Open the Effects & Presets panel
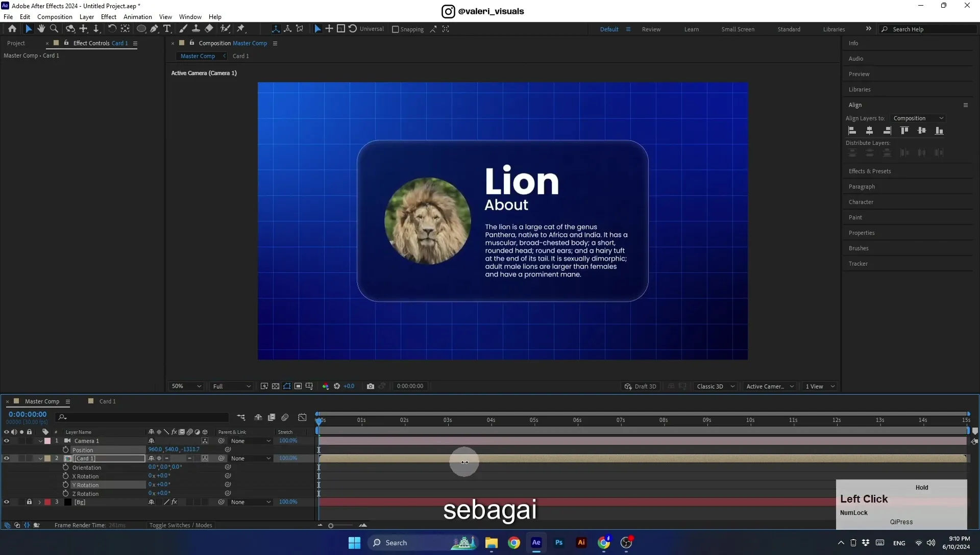The image size is (980, 555). point(870,171)
